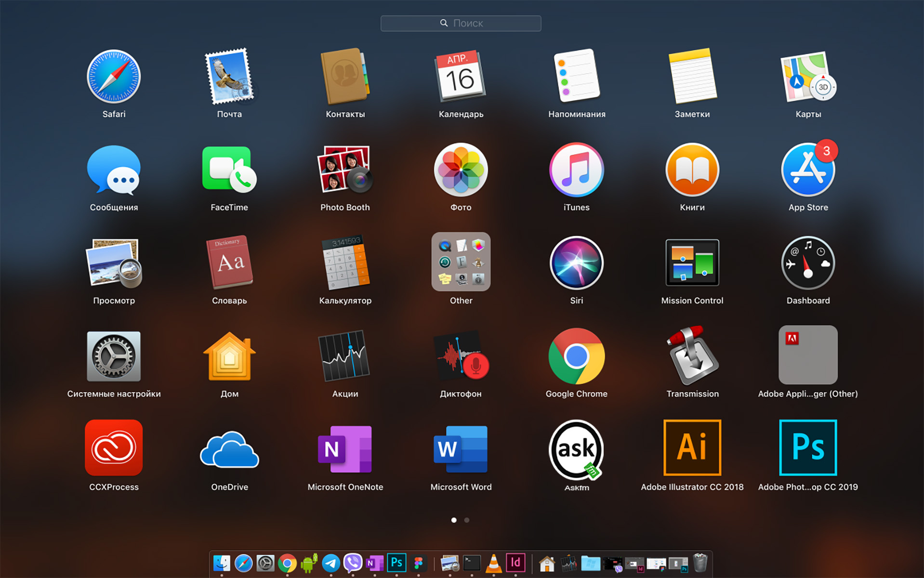Open Transmission
The height and width of the screenshot is (578, 924).
pyautogui.click(x=692, y=355)
